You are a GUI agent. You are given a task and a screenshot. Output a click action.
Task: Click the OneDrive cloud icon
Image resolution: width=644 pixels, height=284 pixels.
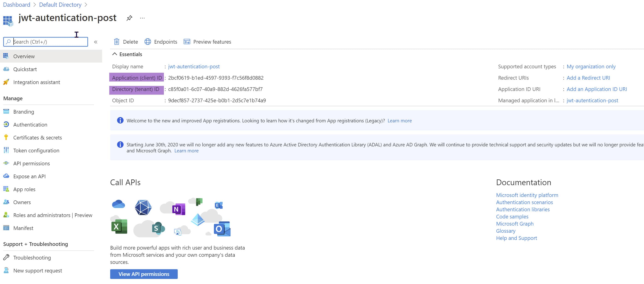(x=118, y=204)
